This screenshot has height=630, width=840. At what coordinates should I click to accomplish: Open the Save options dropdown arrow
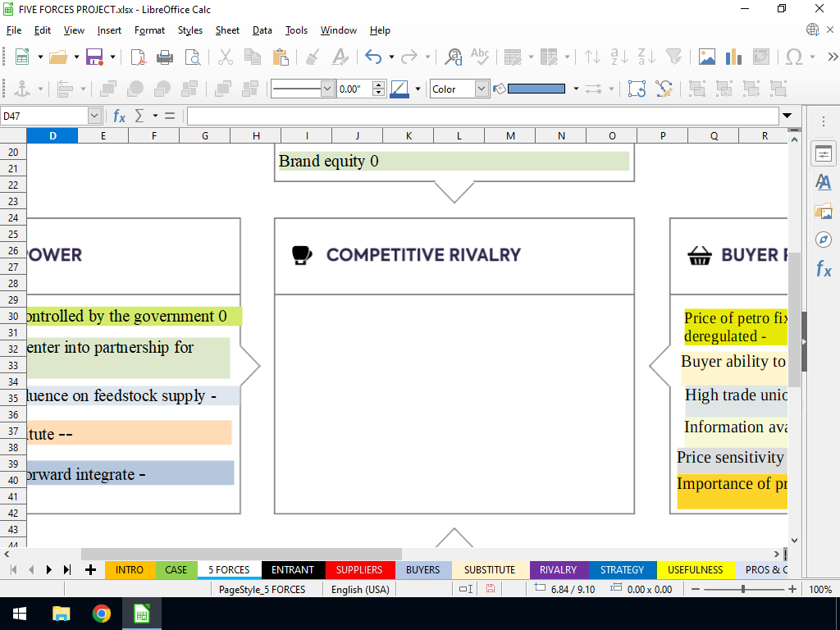112,57
